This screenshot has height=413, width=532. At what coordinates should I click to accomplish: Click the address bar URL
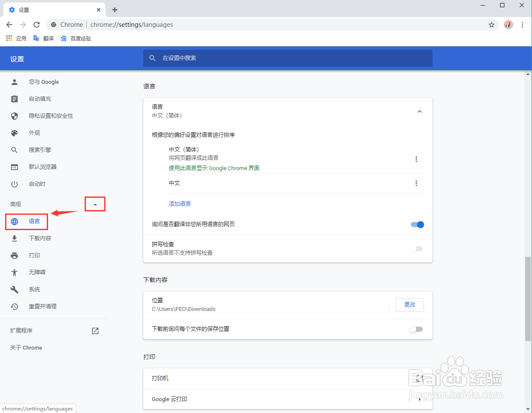(x=132, y=25)
